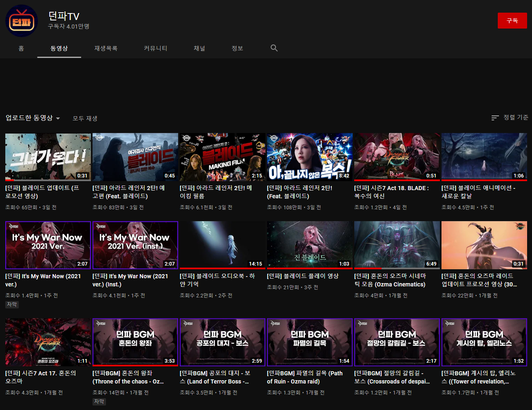Open 던파 BGM 공포의 대지 thumbnail

pos(223,342)
